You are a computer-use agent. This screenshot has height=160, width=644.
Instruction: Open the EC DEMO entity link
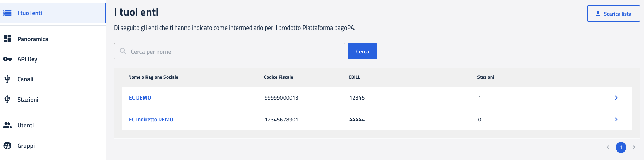point(140,98)
